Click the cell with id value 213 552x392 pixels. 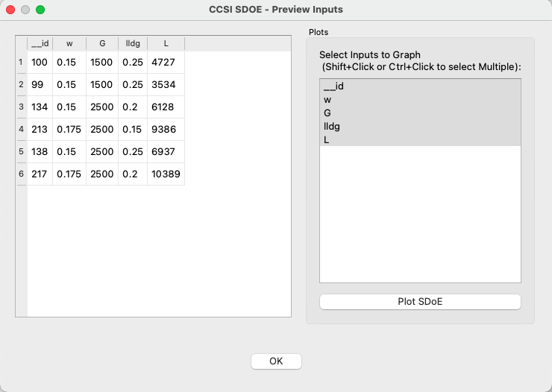pos(40,129)
